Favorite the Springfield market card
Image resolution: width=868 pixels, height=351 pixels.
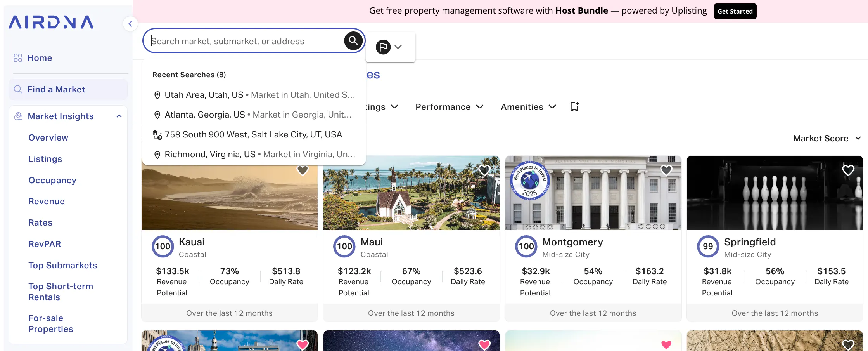[848, 170]
